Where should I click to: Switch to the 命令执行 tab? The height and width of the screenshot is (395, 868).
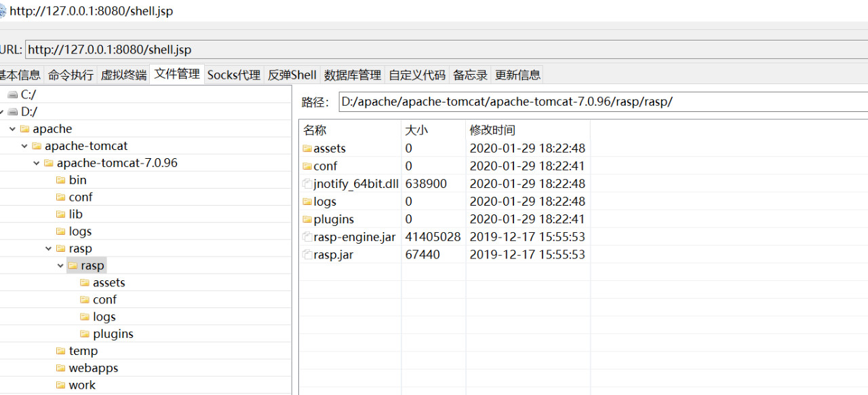[71, 75]
